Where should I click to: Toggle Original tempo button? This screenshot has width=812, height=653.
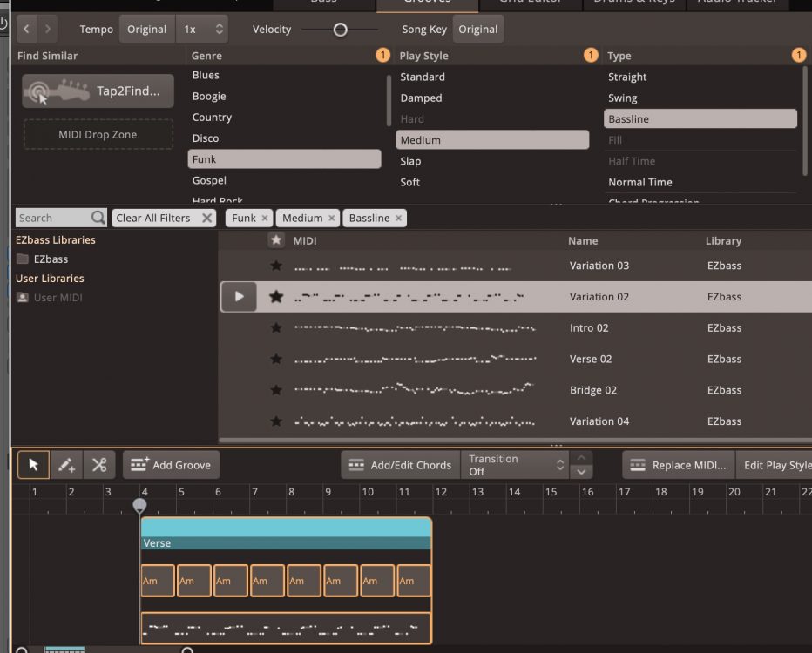(x=146, y=30)
